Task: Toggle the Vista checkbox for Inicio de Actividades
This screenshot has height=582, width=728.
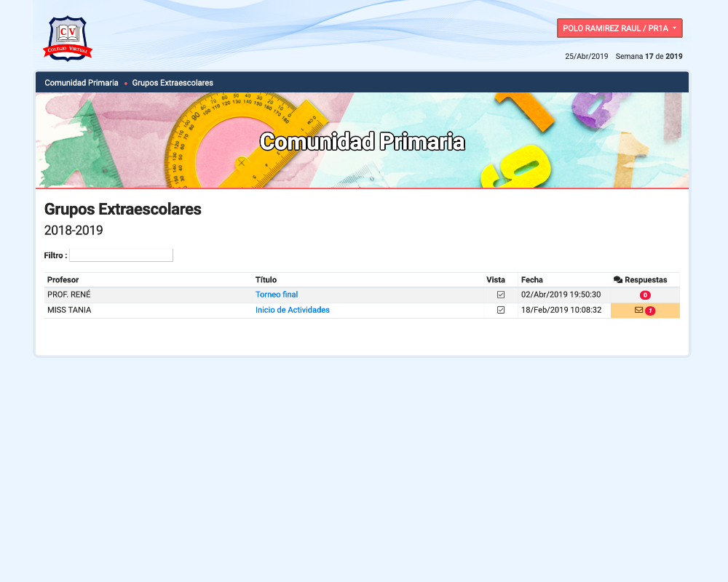Action: click(x=501, y=310)
